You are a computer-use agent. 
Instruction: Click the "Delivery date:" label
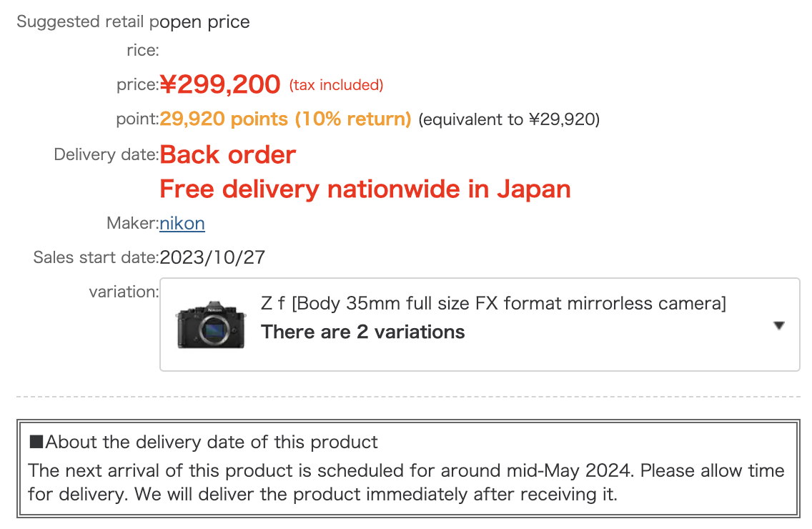(x=106, y=154)
